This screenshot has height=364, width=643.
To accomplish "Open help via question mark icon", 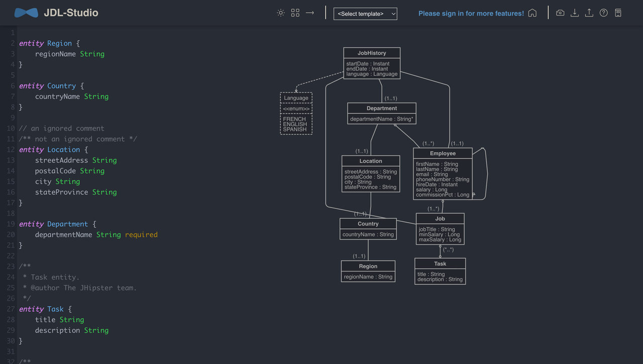I will pyautogui.click(x=604, y=13).
